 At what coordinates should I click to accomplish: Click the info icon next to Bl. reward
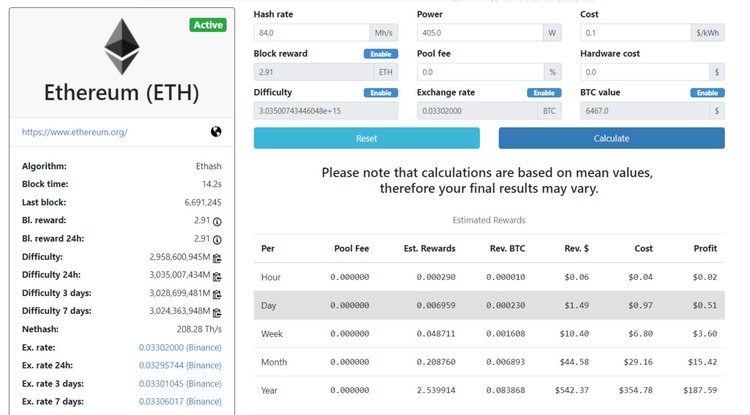(217, 220)
